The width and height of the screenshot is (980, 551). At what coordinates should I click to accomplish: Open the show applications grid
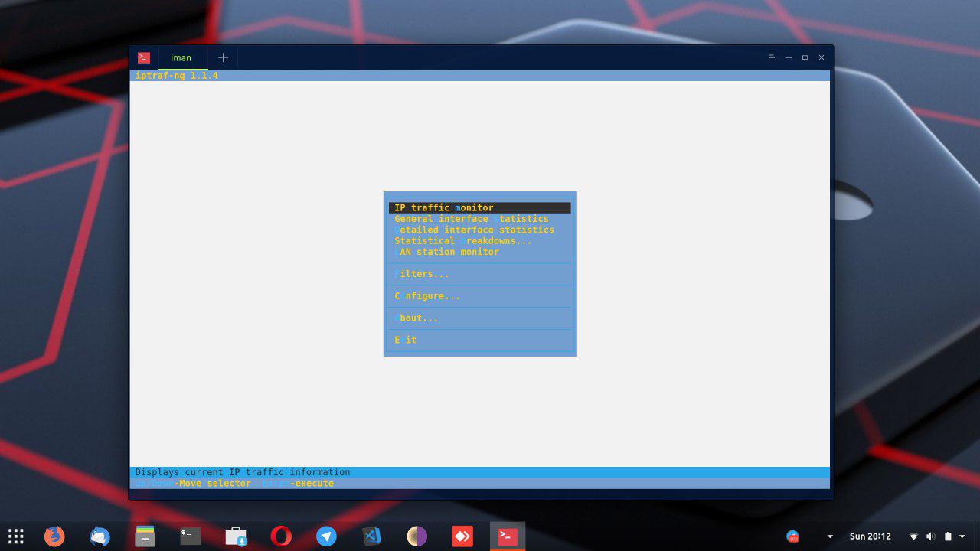[16, 536]
